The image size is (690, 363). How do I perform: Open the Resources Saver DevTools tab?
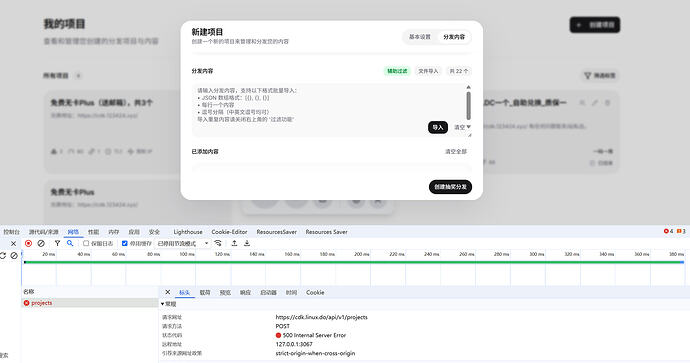(327, 232)
